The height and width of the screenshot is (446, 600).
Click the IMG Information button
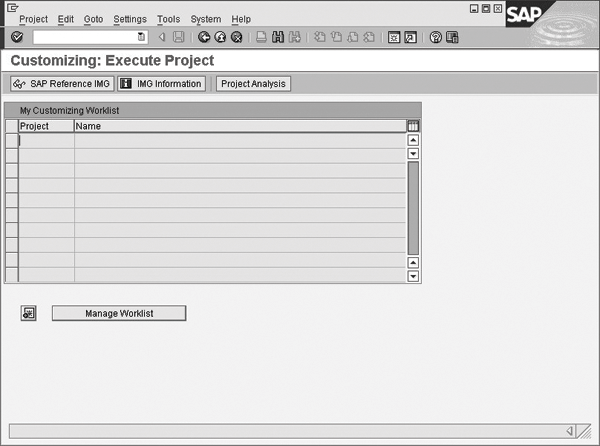[161, 84]
